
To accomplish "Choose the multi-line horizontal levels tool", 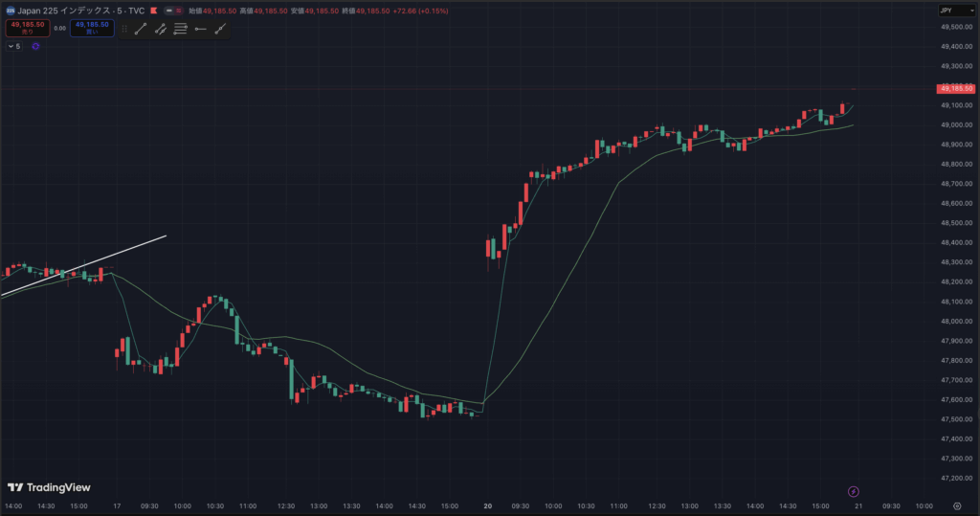I will [x=181, y=29].
